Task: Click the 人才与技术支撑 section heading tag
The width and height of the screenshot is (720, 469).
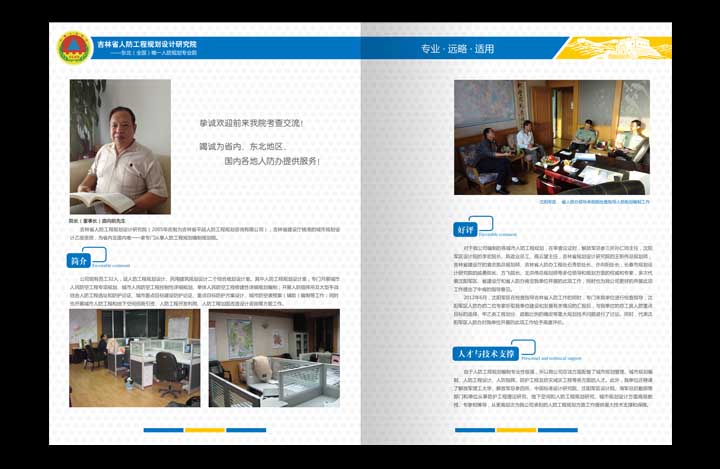Action: pyautogui.click(x=485, y=354)
